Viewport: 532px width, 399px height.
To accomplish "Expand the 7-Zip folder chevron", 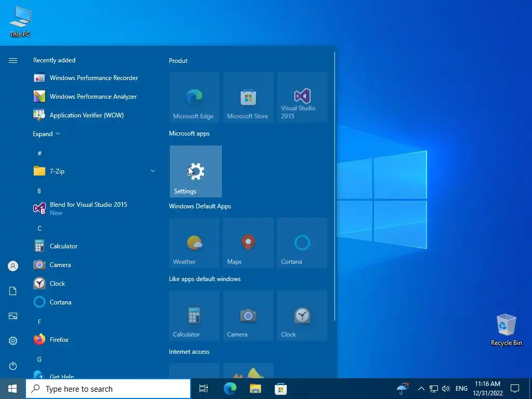I will (x=153, y=171).
